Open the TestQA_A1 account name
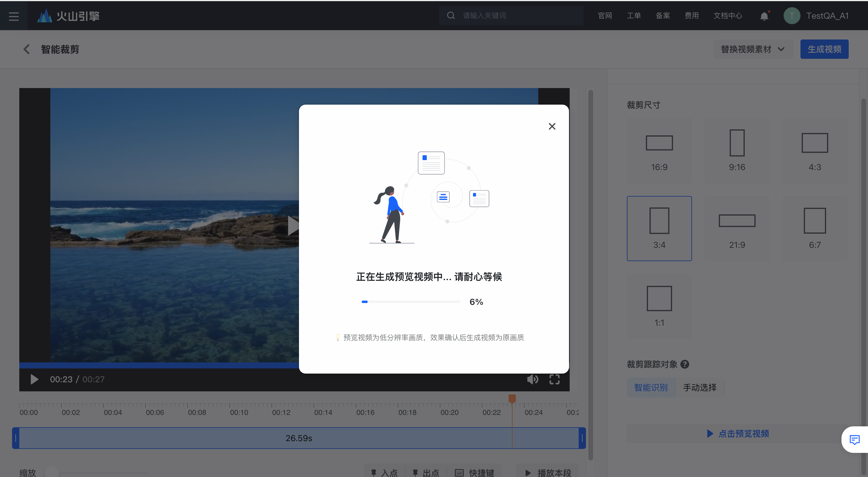This screenshot has width=868, height=477. [827, 16]
